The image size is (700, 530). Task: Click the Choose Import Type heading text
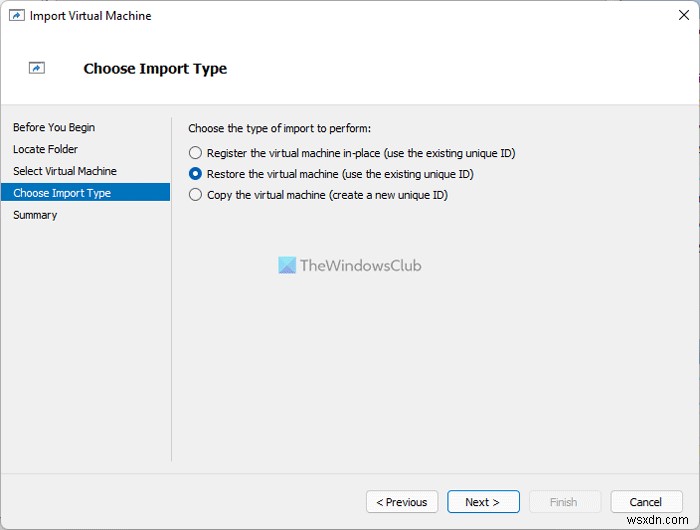point(155,69)
